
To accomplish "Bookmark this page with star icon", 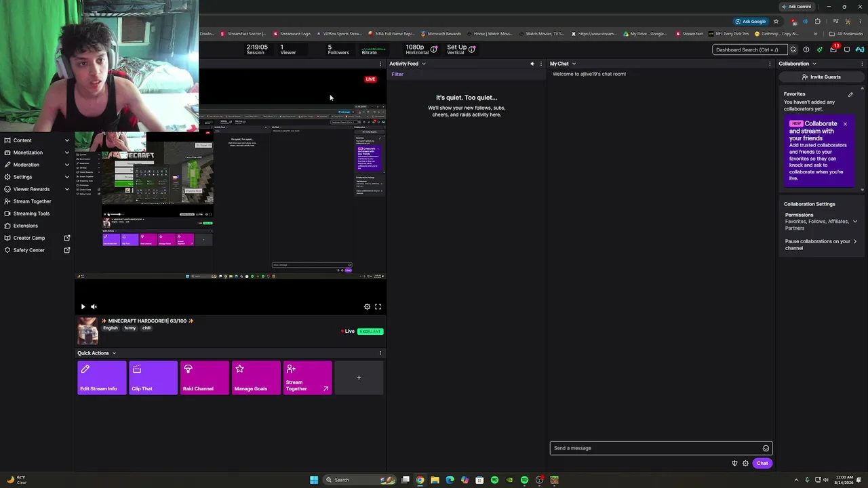I will click(776, 21).
